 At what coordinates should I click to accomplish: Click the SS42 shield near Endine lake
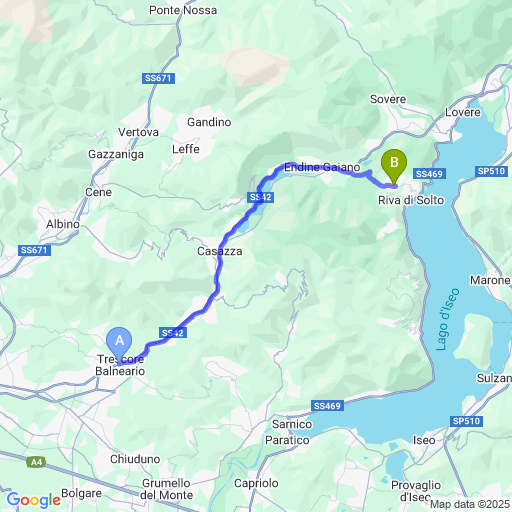pyautogui.click(x=261, y=197)
